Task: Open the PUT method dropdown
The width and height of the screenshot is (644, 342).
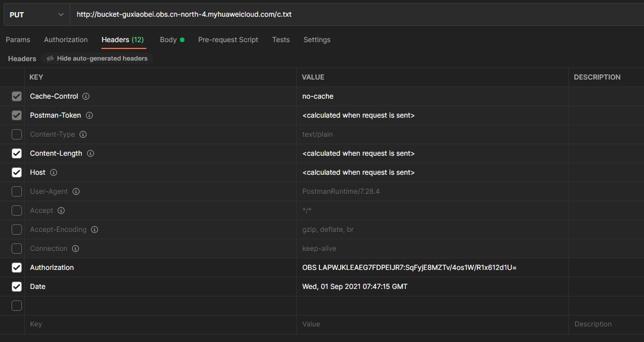Action: pyautogui.click(x=37, y=14)
